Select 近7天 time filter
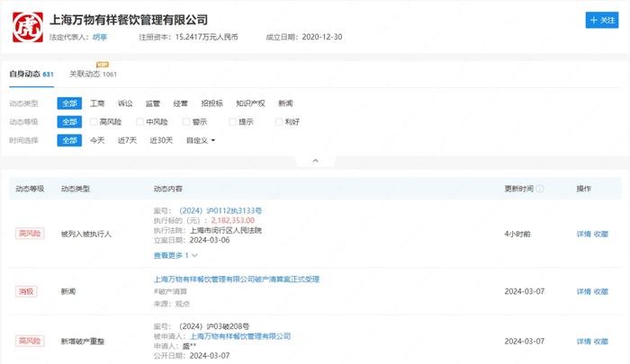Screen dimensions: 630x364 (x=127, y=140)
